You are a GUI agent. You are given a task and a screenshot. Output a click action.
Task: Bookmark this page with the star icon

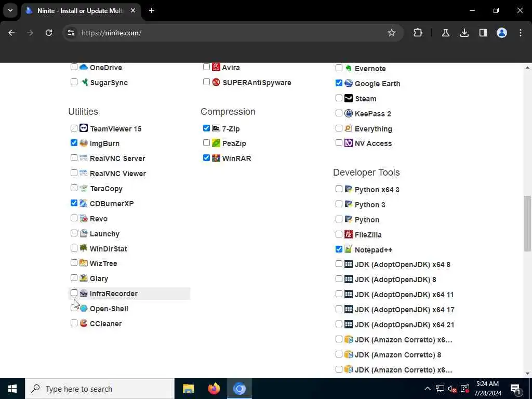click(x=392, y=33)
